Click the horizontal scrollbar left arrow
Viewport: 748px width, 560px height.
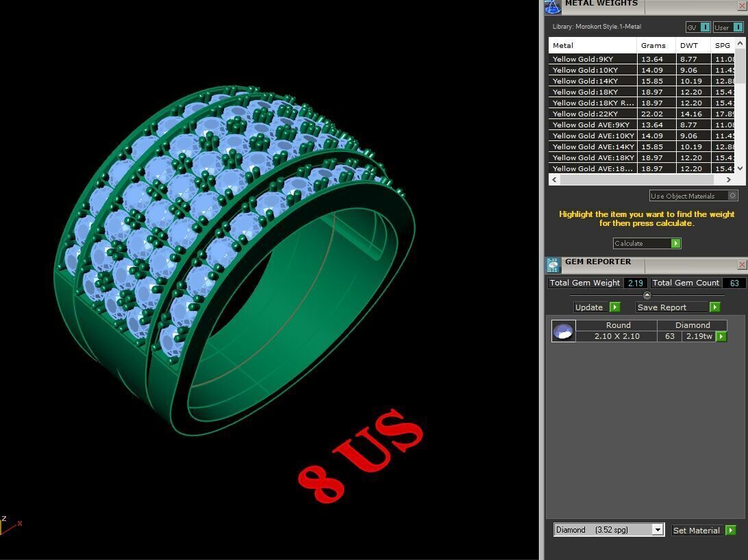(x=554, y=179)
